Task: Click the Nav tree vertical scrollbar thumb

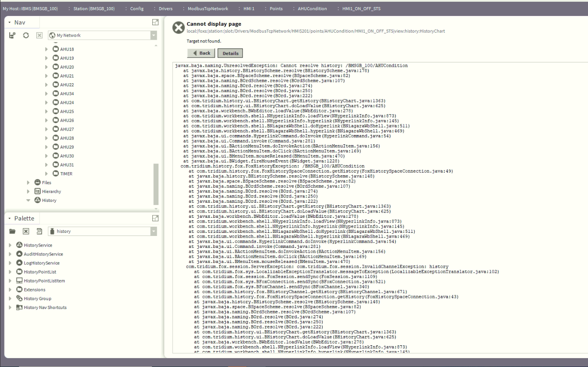Action: point(155,184)
